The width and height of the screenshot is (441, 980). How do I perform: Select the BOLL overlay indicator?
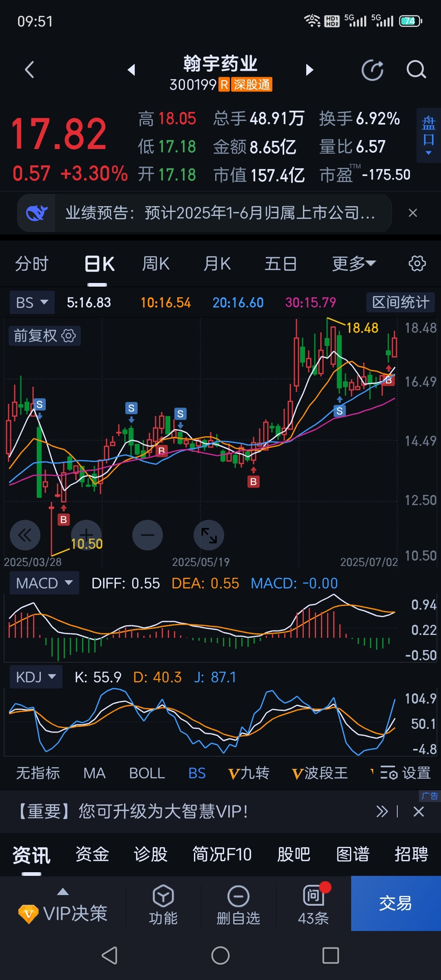click(x=147, y=773)
